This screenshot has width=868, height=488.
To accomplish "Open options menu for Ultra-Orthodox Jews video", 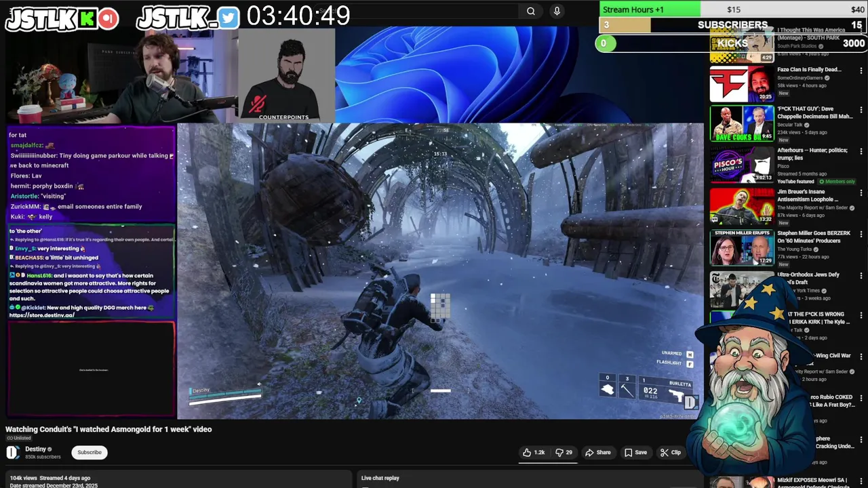I will tap(861, 275).
